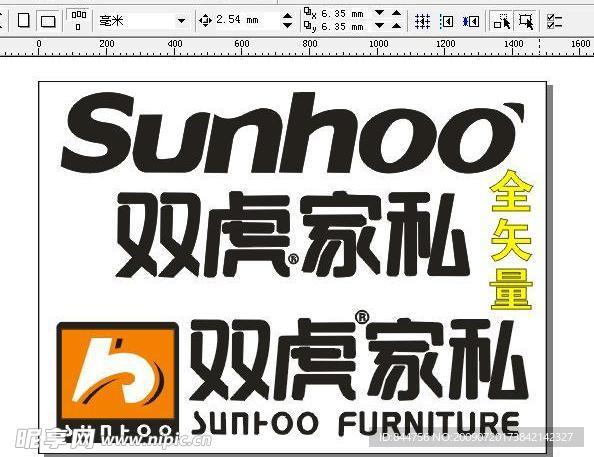Toggle snap to grid
Image resolution: width=594 pixels, height=457 pixels.
pyautogui.click(x=422, y=21)
